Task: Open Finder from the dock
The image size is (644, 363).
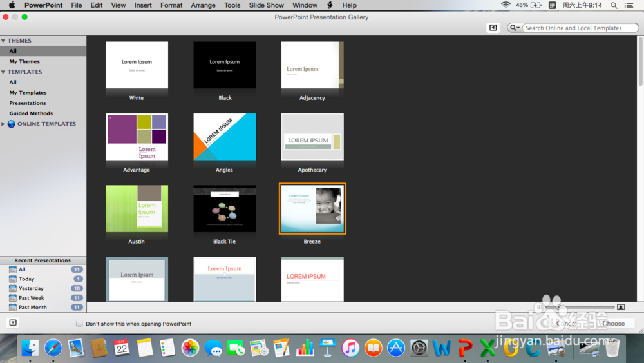Action: click(x=30, y=348)
